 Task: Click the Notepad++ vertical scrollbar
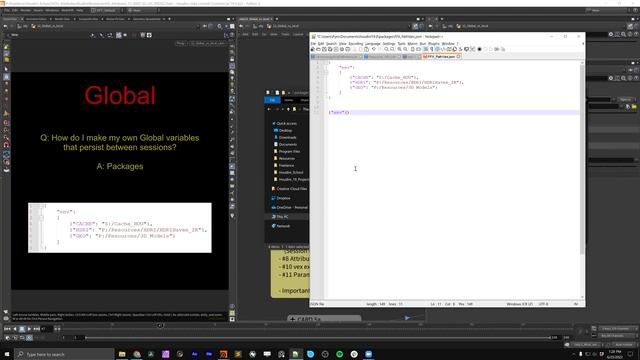point(582,180)
